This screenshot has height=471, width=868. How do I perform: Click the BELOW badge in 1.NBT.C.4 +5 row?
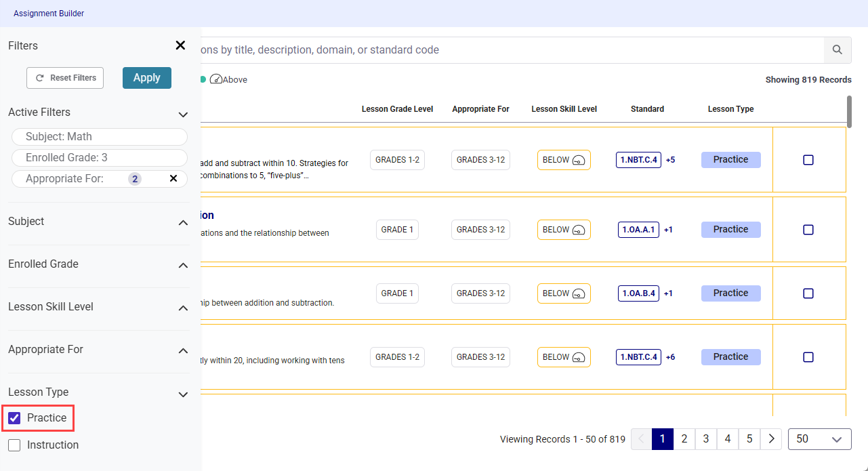click(x=564, y=160)
